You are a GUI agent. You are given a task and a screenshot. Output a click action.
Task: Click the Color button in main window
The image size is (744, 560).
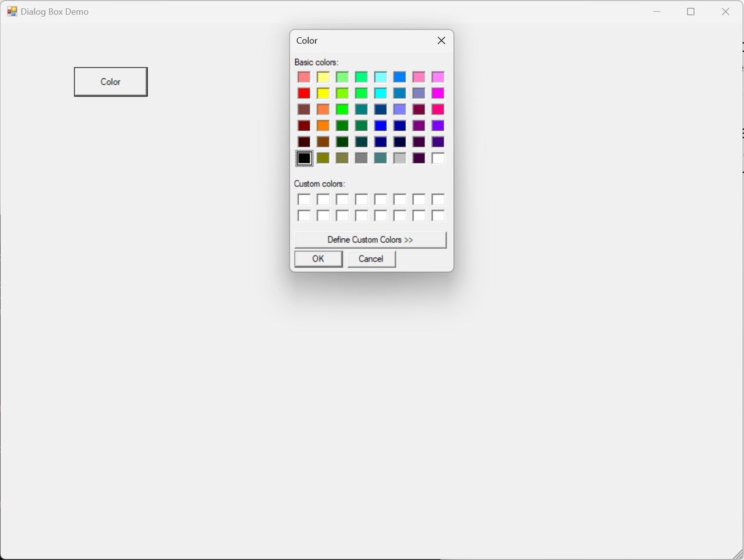coord(110,82)
